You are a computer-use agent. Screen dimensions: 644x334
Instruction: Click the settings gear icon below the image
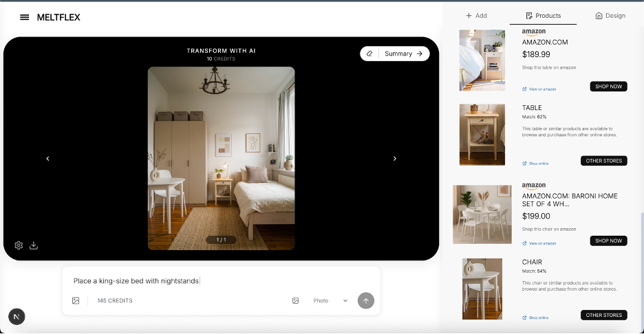click(19, 245)
